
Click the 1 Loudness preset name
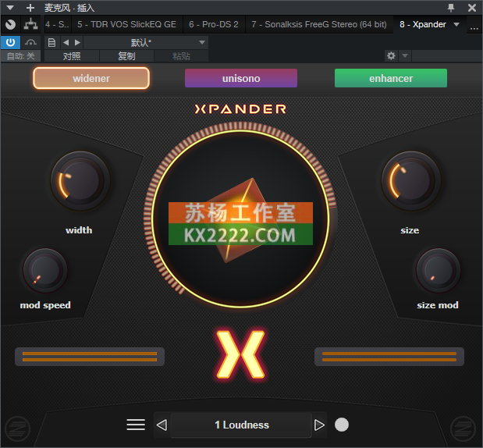pyautogui.click(x=242, y=425)
